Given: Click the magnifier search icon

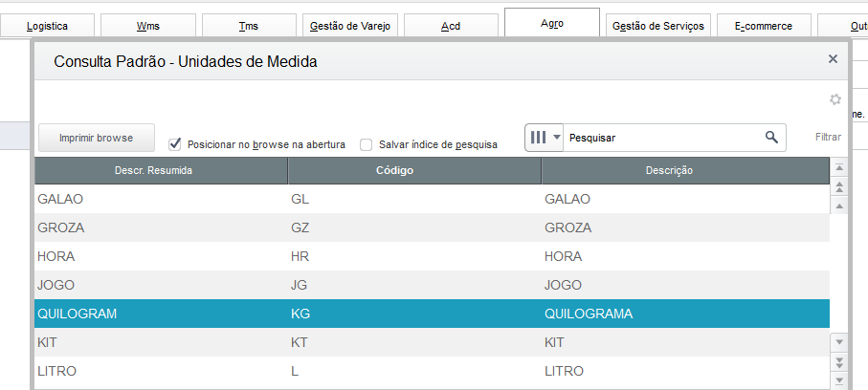Looking at the screenshot, I should [x=771, y=138].
